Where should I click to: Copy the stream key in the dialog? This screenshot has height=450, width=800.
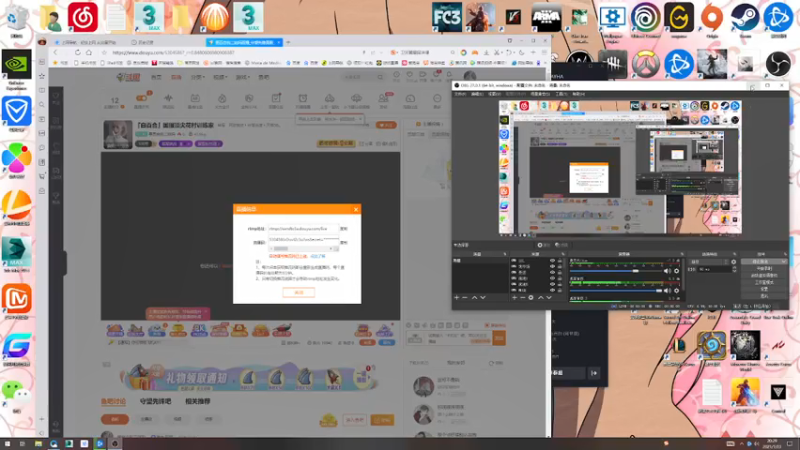pyautogui.click(x=344, y=242)
